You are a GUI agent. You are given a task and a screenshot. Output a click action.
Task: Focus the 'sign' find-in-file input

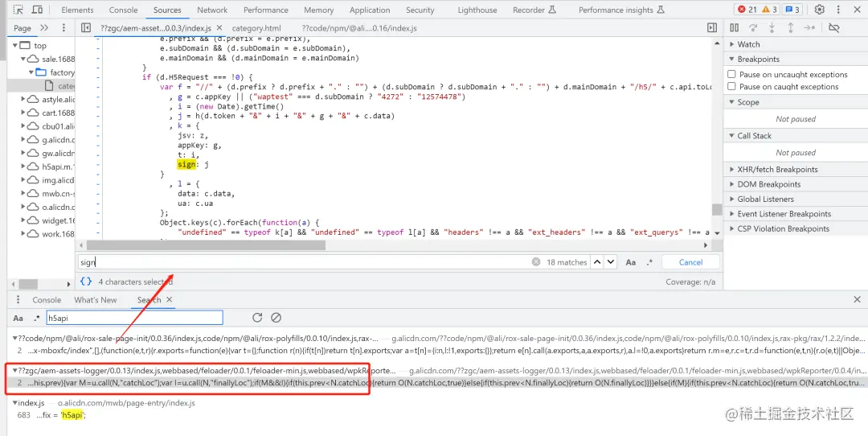[x=305, y=262]
